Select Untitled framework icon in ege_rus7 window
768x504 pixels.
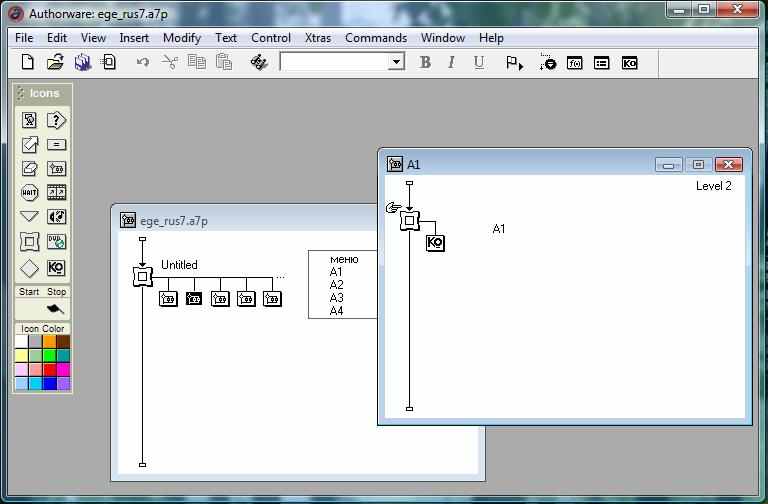tap(143, 277)
